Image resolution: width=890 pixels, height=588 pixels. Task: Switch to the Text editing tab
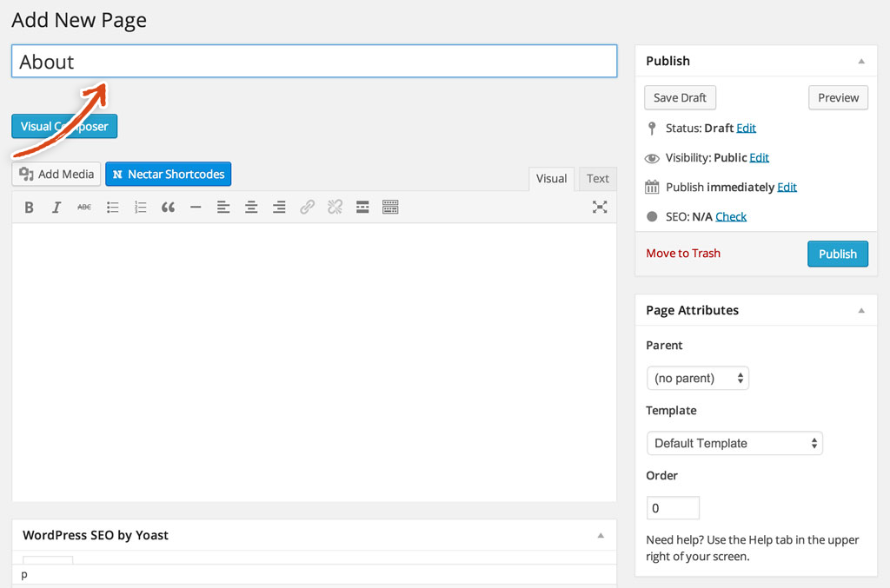point(597,179)
